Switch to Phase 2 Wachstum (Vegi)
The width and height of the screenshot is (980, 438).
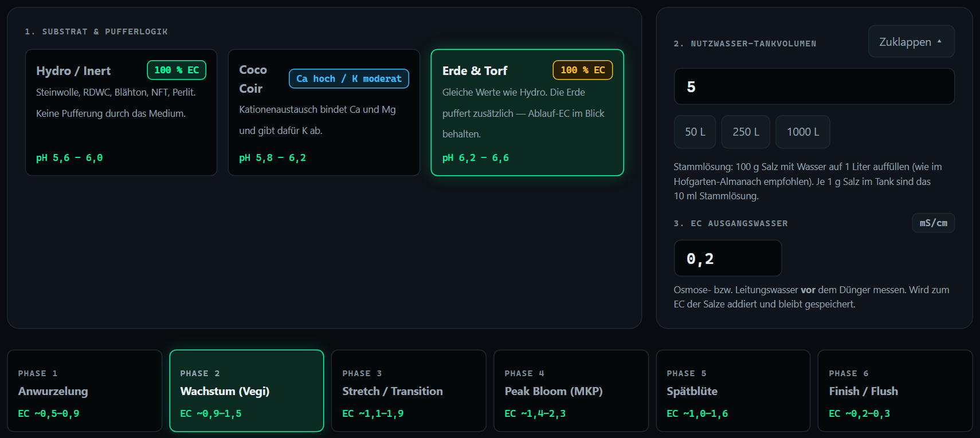pos(246,390)
